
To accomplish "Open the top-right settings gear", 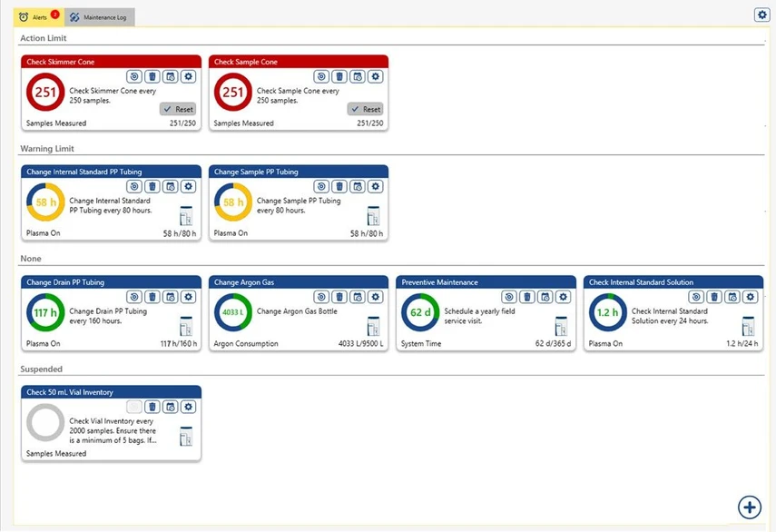I will pos(761,15).
